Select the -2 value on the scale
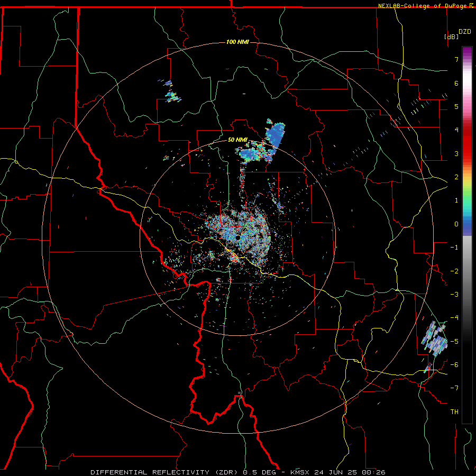This screenshot has height=476, width=476. [454, 271]
